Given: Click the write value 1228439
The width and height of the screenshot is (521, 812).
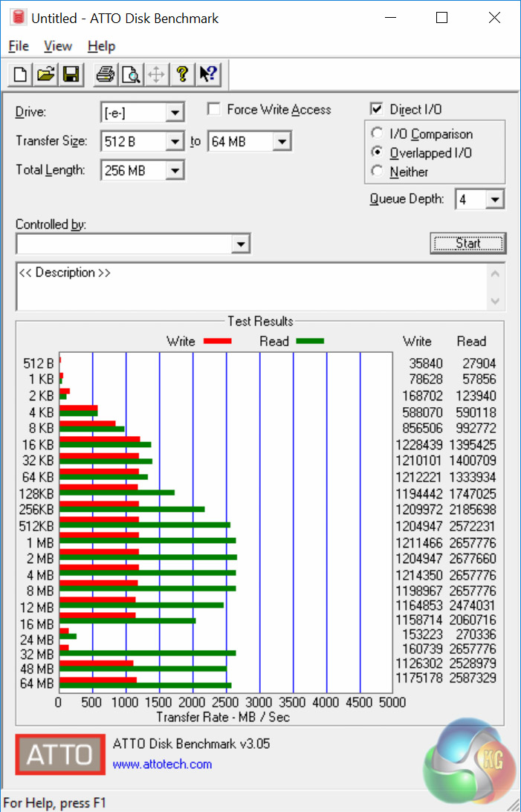Looking at the screenshot, I should (419, 445).
